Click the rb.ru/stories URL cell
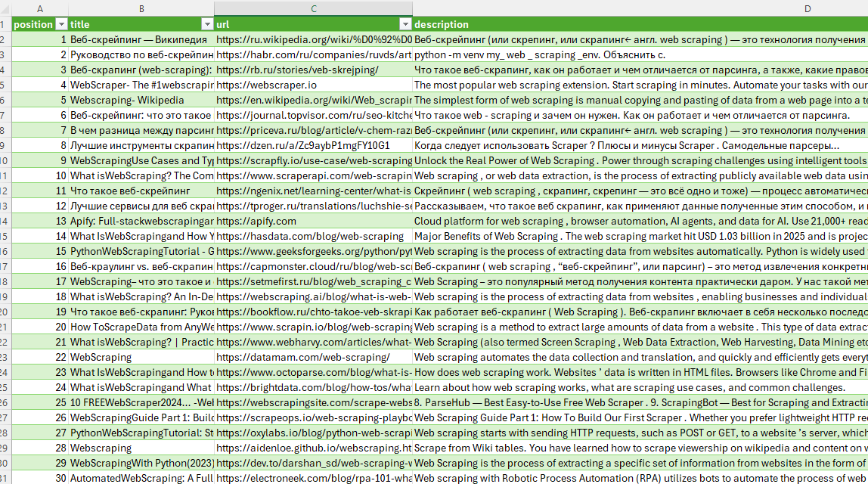868x484 pixels. coord(313,70)
